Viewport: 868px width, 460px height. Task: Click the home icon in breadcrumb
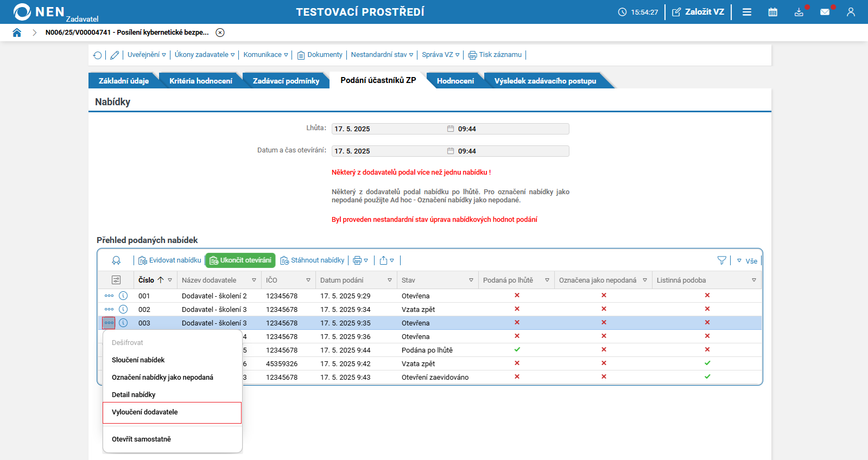[17, 33]
